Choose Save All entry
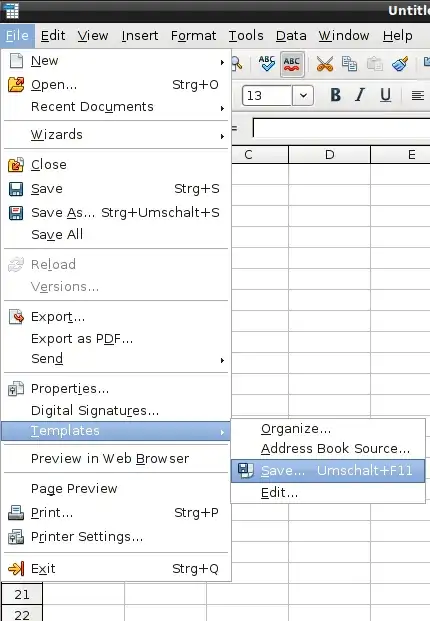This screenshot has width=430, height=621. tap(116, 234)
